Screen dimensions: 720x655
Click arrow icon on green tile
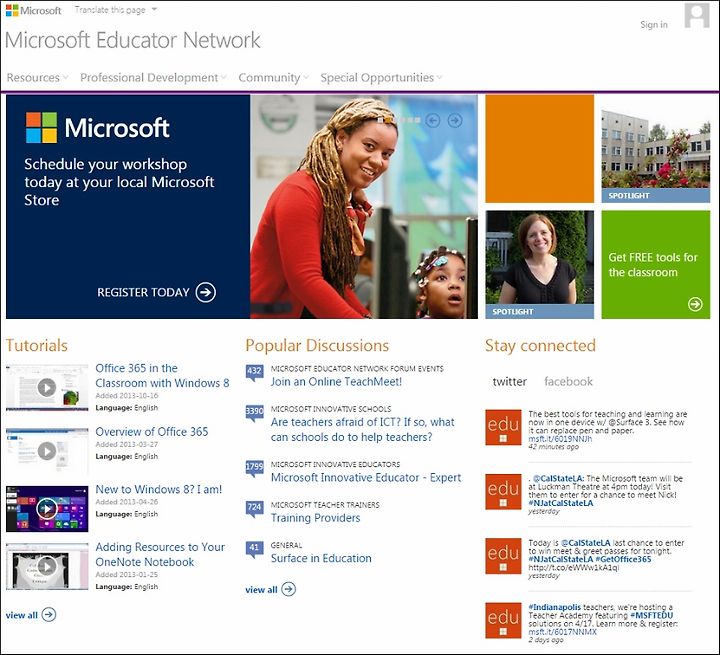[x=695, y=304]
